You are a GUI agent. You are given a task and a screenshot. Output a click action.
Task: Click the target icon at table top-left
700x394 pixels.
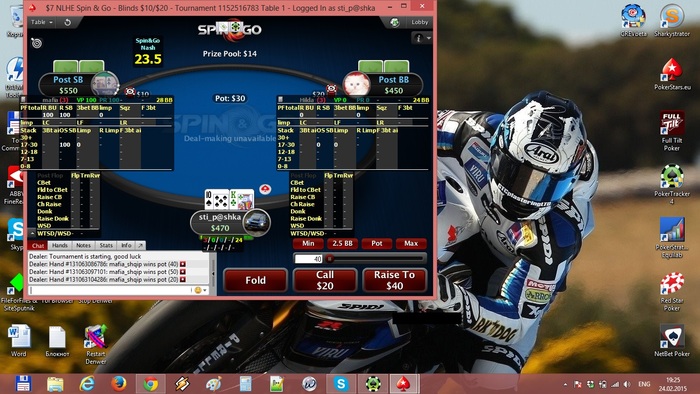tap(37, 43)
